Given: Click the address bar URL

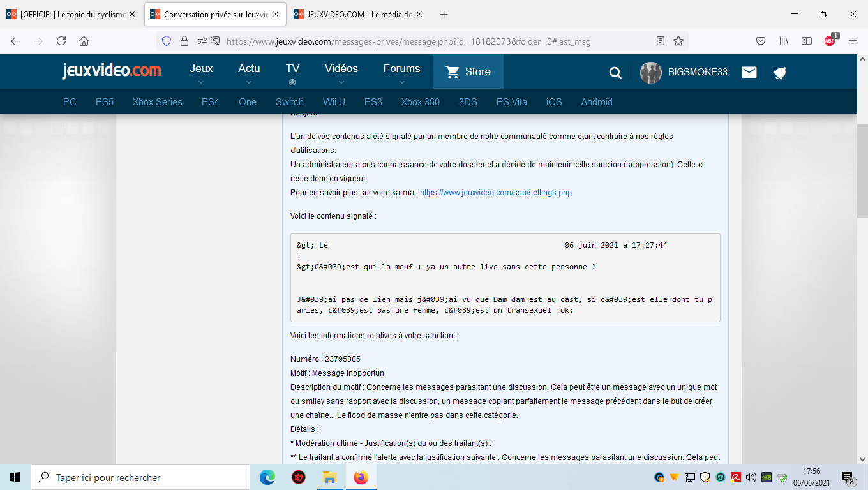Looking at the screenshot, I should pos(408,41).
